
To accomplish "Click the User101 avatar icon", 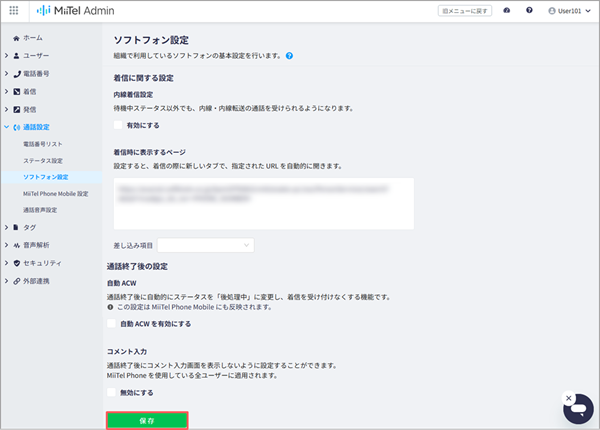I will click(x=552, y=11).
